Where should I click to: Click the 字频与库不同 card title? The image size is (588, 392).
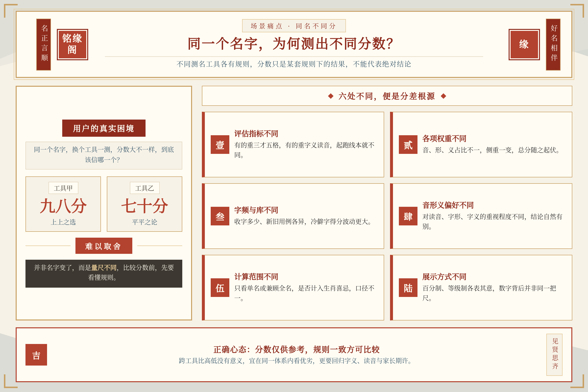click(256, 210)
